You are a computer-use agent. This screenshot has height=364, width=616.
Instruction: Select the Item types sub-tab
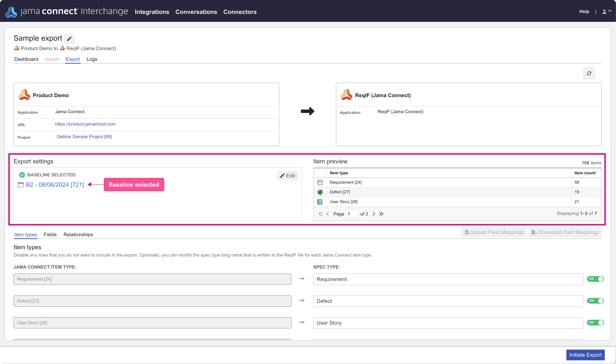click(26, 235)
